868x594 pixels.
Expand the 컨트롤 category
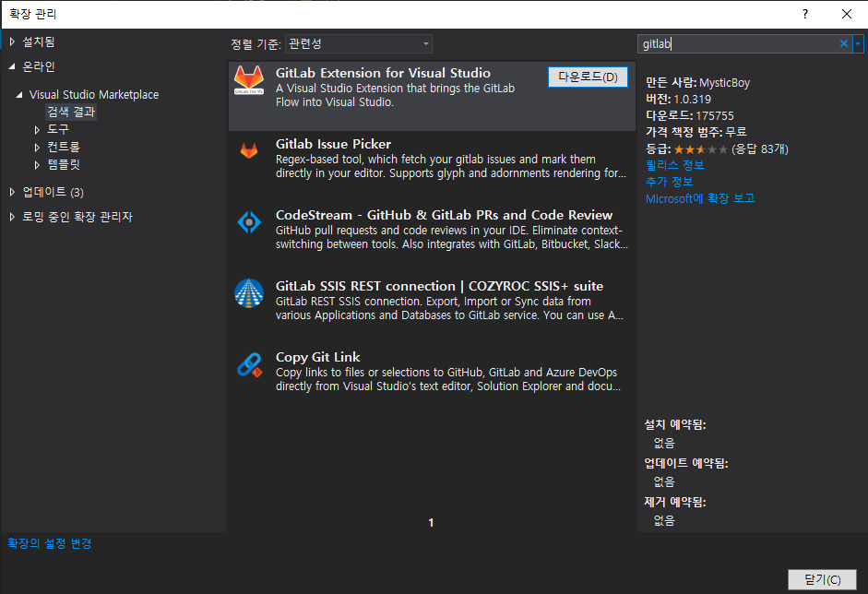(x=37, y=148)
